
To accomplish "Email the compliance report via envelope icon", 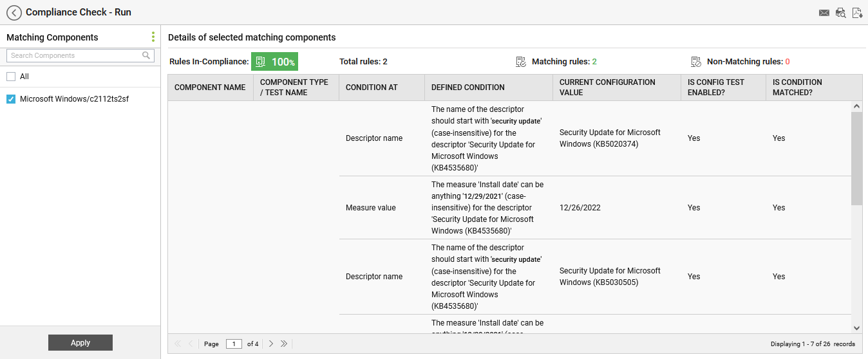I will [824, 13].
